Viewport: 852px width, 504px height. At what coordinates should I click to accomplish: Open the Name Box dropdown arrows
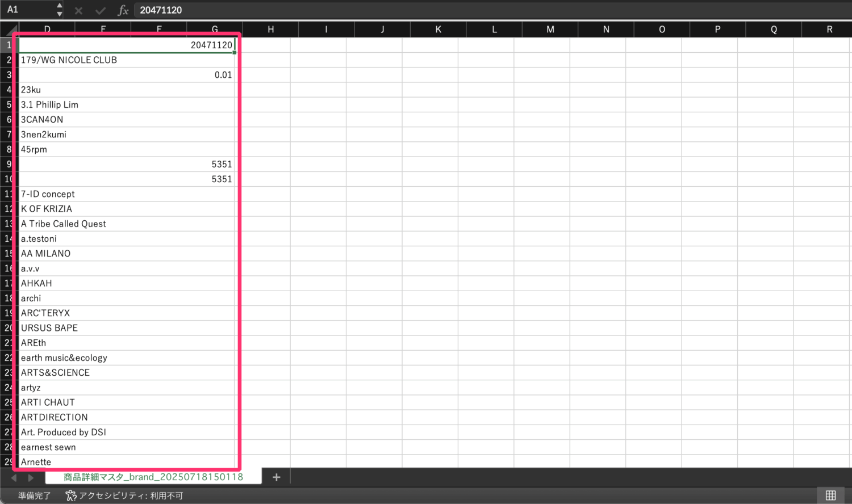coord(60,10)
